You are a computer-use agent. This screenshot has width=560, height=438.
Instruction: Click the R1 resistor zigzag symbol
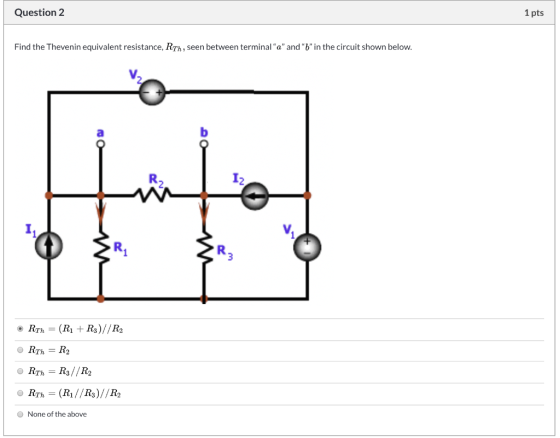(102, 247)
